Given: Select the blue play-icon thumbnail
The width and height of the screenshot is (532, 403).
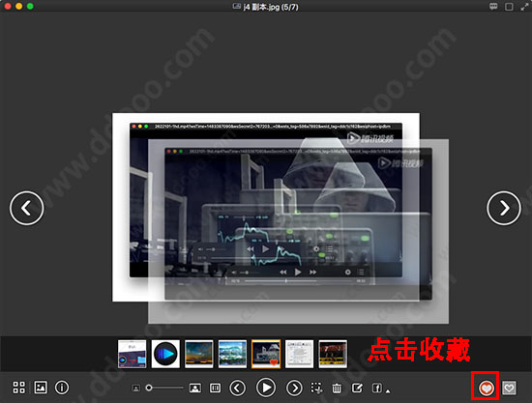Looking at the screenshot, I should click(165, 354).
